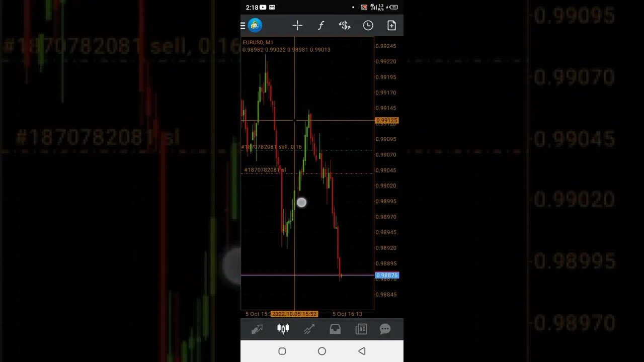Tap price scale value 0.99045
Image resolution: width=644 pixels, height=362 pixels.
pyautogui.click(x=386, y=170)
